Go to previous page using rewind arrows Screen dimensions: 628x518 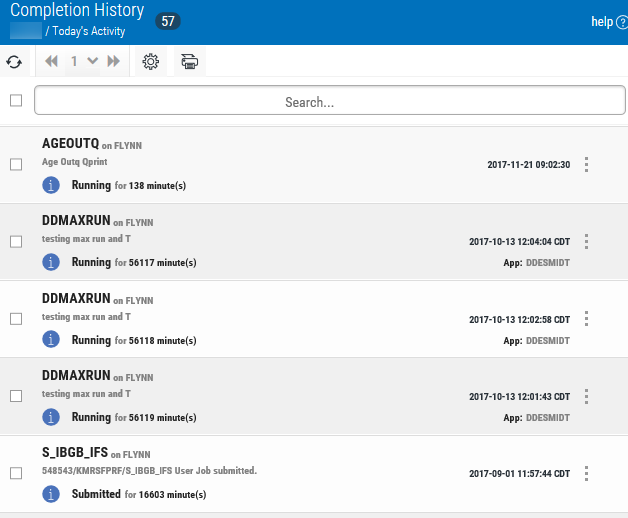coord(51,62)
